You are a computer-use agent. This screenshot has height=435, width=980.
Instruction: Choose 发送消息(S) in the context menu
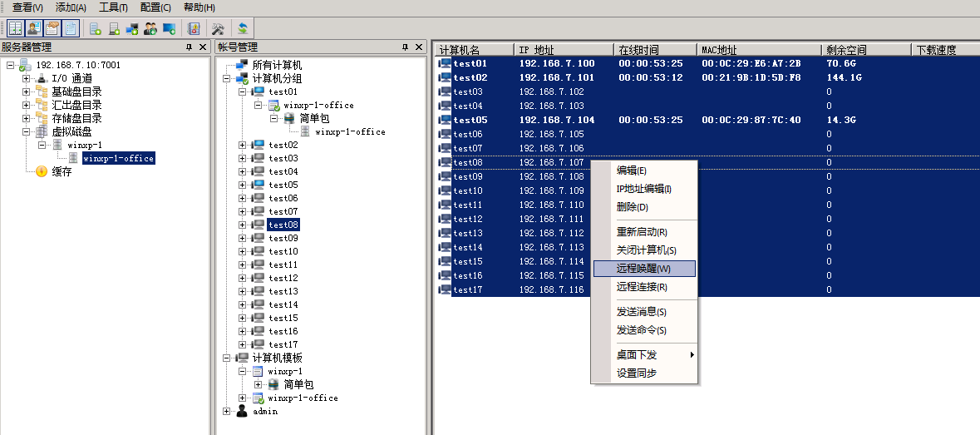(x=643, y=312)
